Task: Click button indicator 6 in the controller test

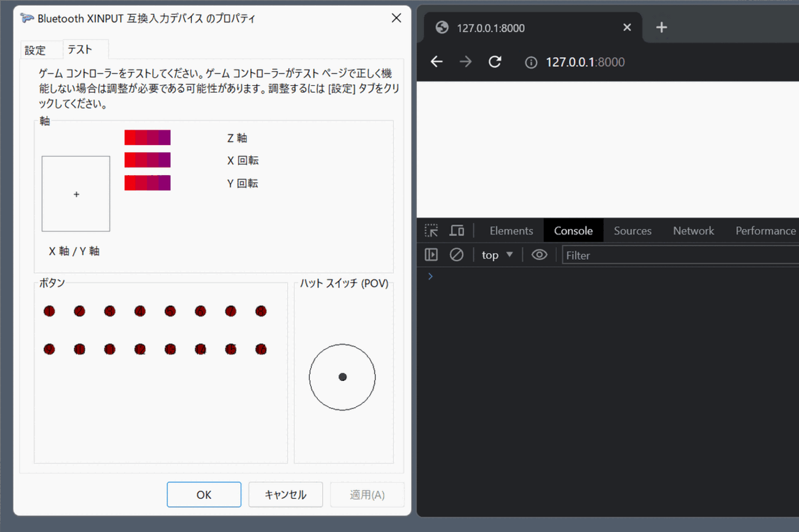Action: (200, 311)
